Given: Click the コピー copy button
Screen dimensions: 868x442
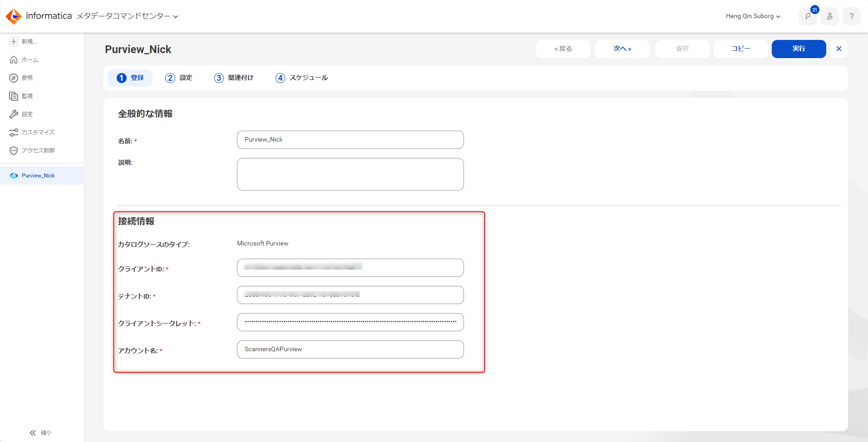Looking at the screenshot, I should pyautogui.click(x=741, y=49).
